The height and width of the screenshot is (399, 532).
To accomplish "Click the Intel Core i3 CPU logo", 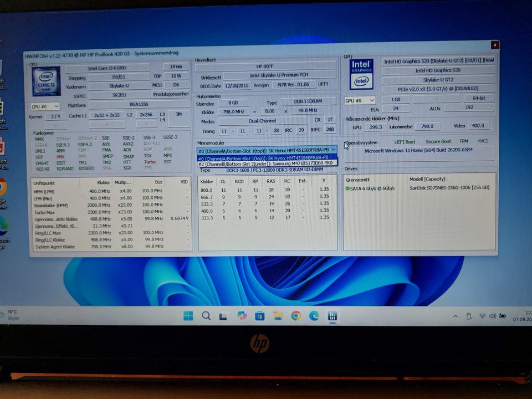I will coord(46,81).
